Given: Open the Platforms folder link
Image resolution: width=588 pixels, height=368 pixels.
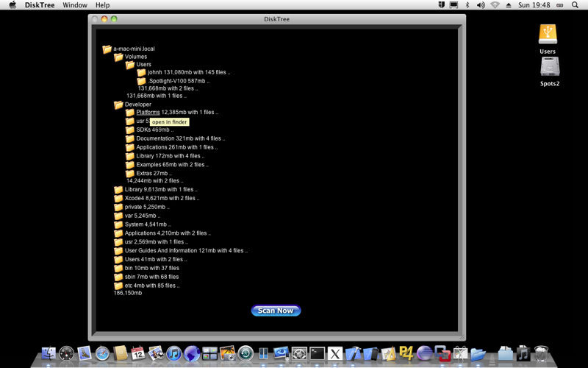Looking at the screenshot, I should point(148,113).
